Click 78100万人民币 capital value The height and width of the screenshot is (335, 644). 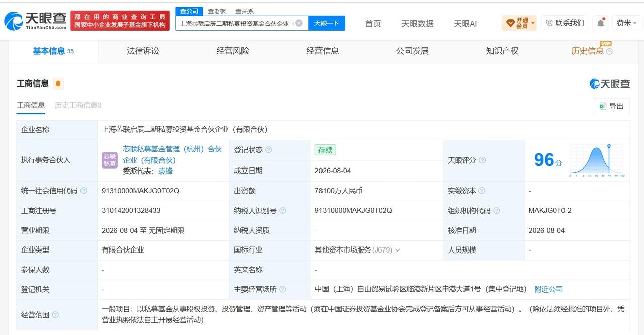point(339,191)
